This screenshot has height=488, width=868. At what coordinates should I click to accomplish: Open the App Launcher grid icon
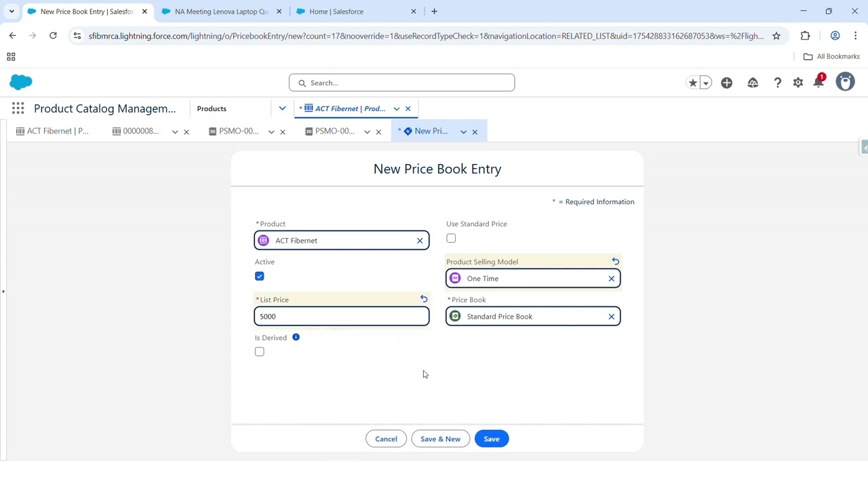click(18, 108)
